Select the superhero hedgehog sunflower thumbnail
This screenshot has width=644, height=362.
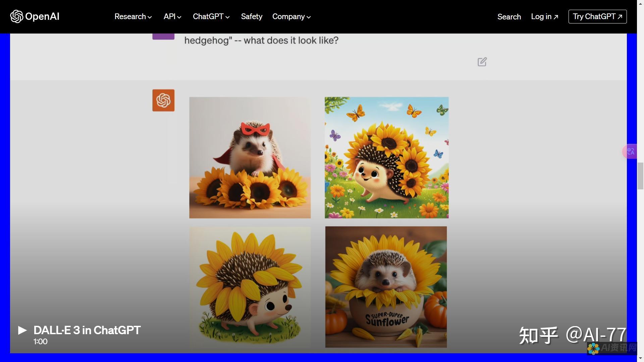pos(250,157)
